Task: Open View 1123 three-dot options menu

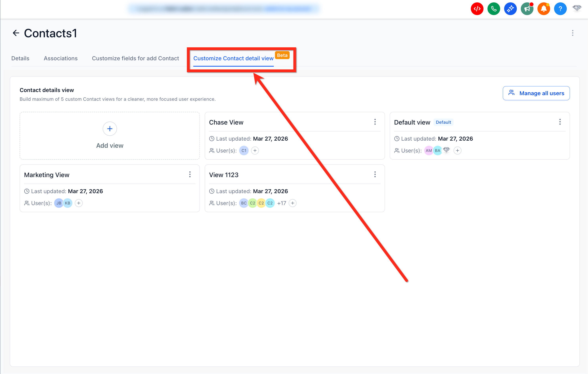Action: pyautogui.click(x=375, y=174)
